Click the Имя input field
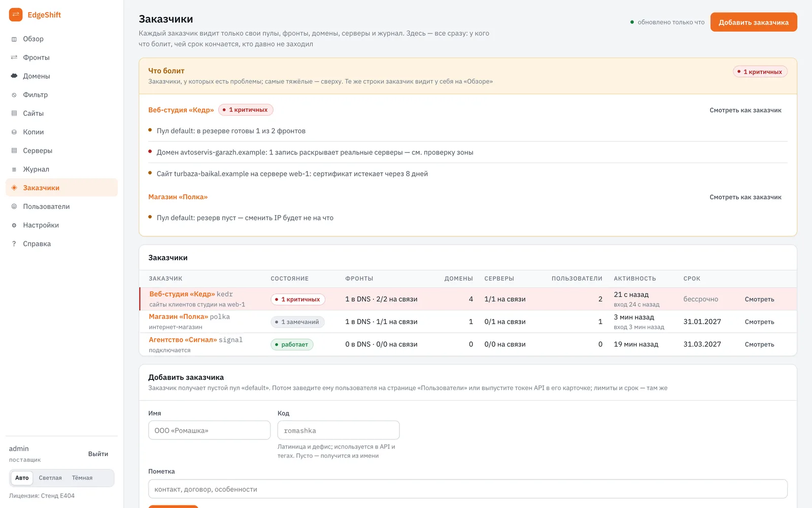The width and height of the screenshot is (812, 508). (209, 430)
